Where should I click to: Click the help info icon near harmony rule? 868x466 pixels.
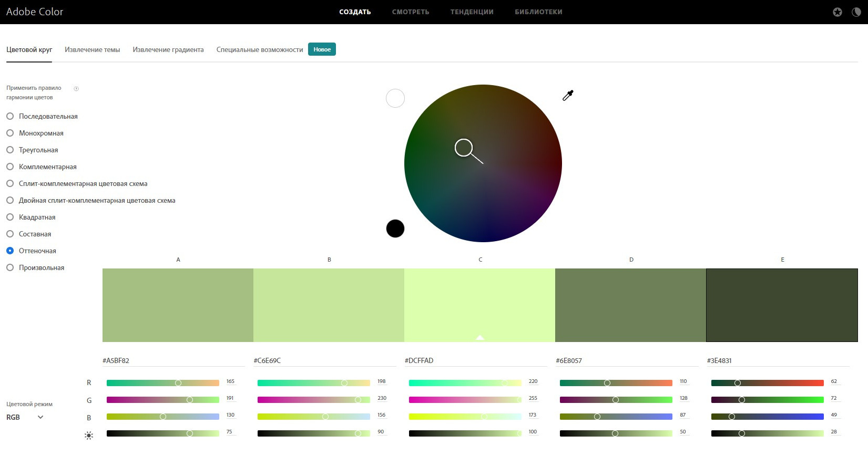pos(76,88)
